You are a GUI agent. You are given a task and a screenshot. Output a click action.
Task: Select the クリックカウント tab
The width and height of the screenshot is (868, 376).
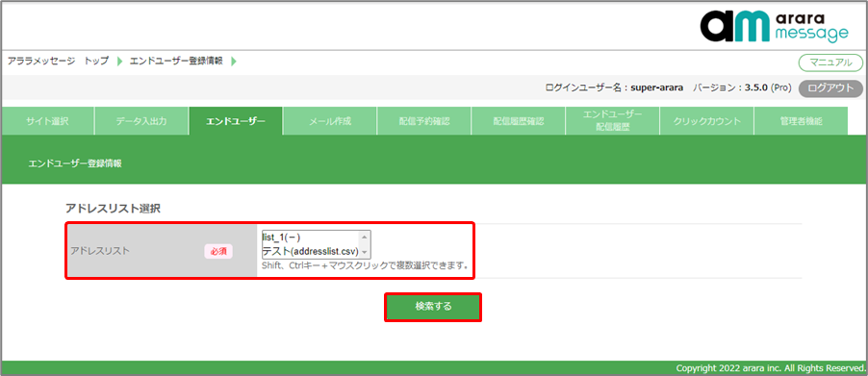point(706,121)
